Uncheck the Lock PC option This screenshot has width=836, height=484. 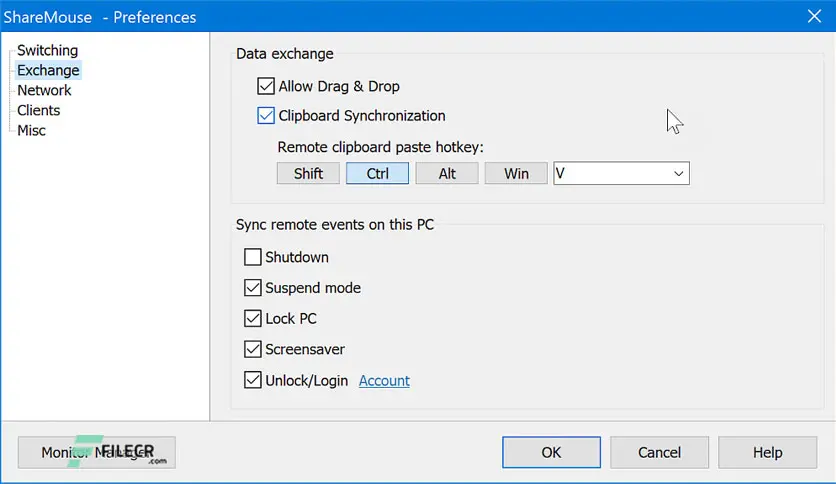pyautogui.click(x=252, y=318)
